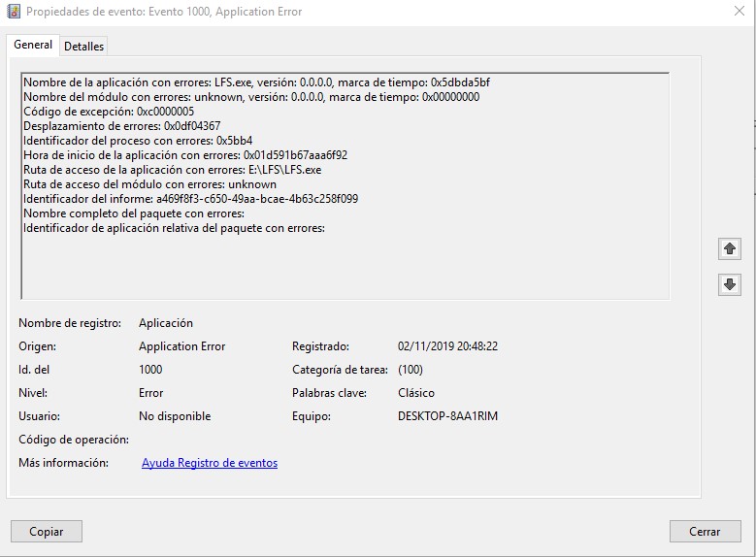This screenshot has width=756, height=557.
Task: Click 'Hora de inicio de la aplicación' line
Action: [x=185, y=155]
